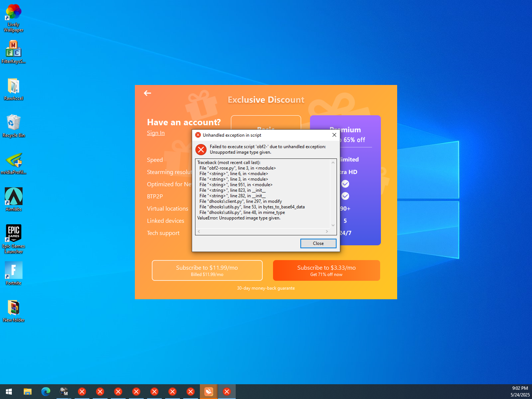Click the taskbar clock showing 9:02 PM
This screenshot has height=399, width=532.
click(x=520, y=392)
